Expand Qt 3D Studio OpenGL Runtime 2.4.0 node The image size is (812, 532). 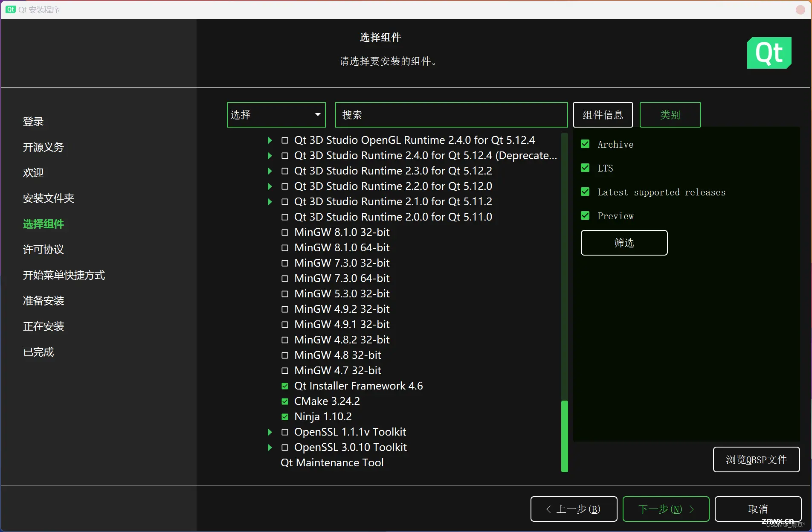coord(270,140)
